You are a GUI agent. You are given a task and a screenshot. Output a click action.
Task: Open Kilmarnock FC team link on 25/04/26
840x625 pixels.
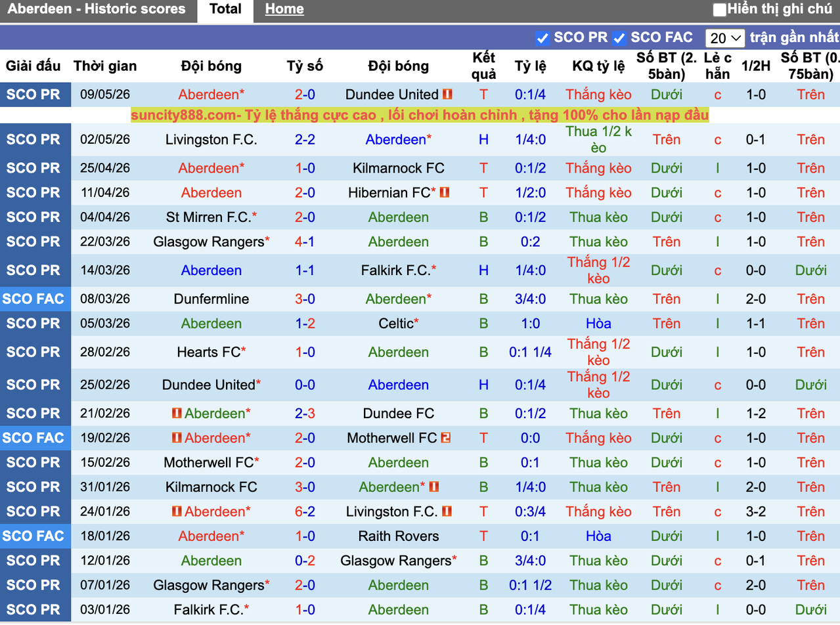coord(399,169)
